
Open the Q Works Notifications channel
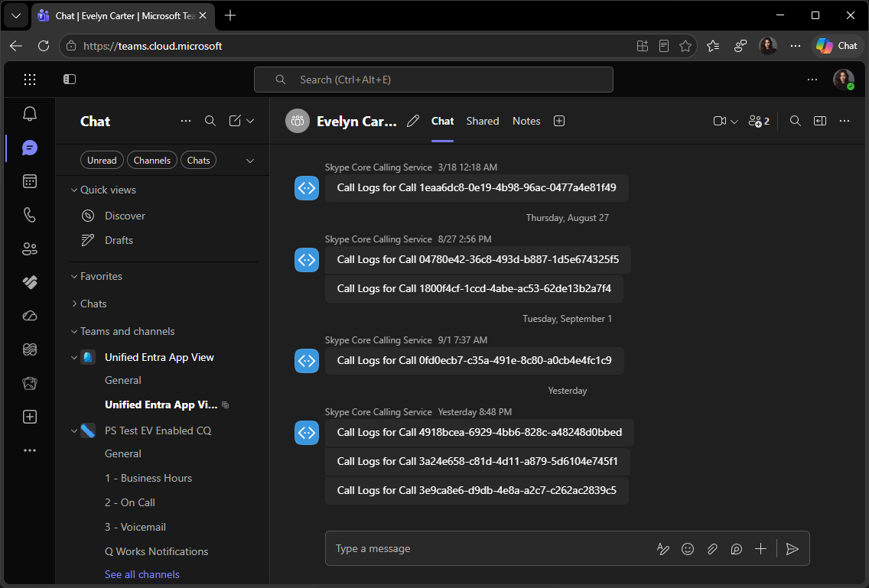(156, 551)
